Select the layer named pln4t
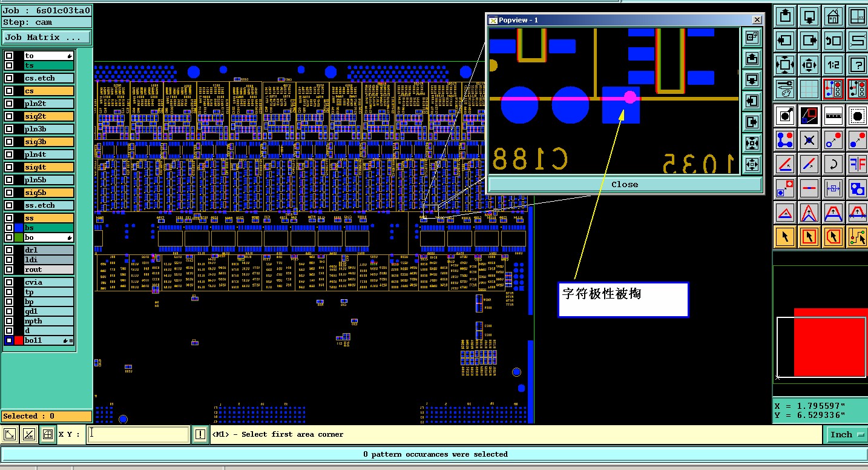 pos(48,154)
